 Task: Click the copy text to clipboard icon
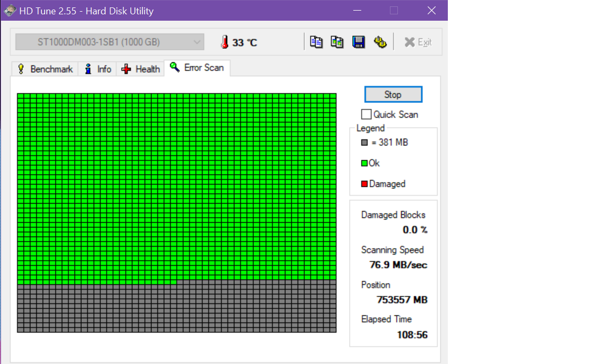(x=316, y=42)
